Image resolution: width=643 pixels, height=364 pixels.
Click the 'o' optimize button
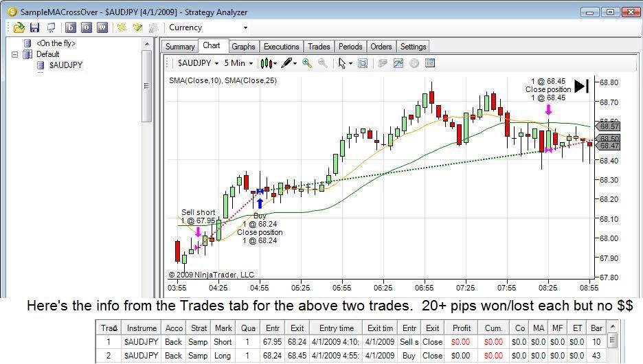[86, 28]
